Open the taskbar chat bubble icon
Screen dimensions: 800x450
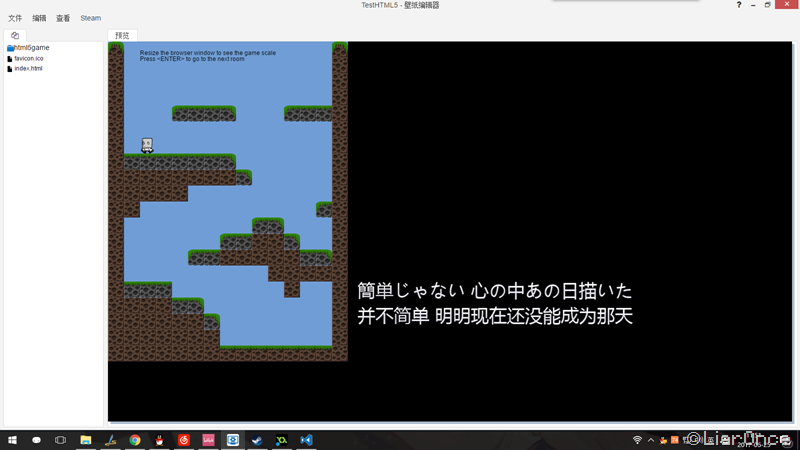coord(36,440)
